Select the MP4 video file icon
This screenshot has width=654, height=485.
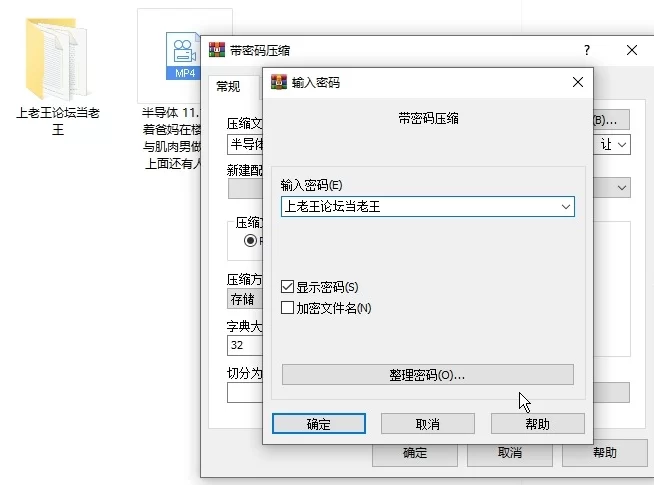click(x=183, y=56)
